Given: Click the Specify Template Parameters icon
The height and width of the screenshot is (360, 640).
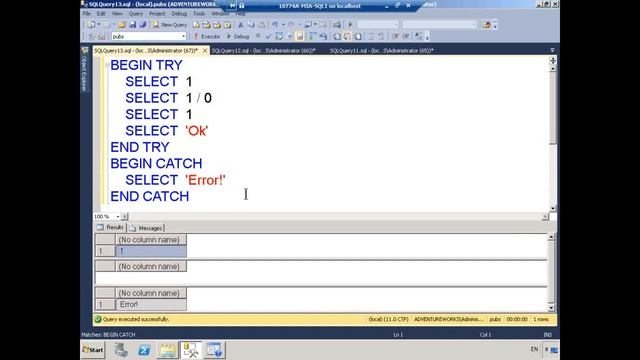Looking at the screenshot, I should (418, 36).
